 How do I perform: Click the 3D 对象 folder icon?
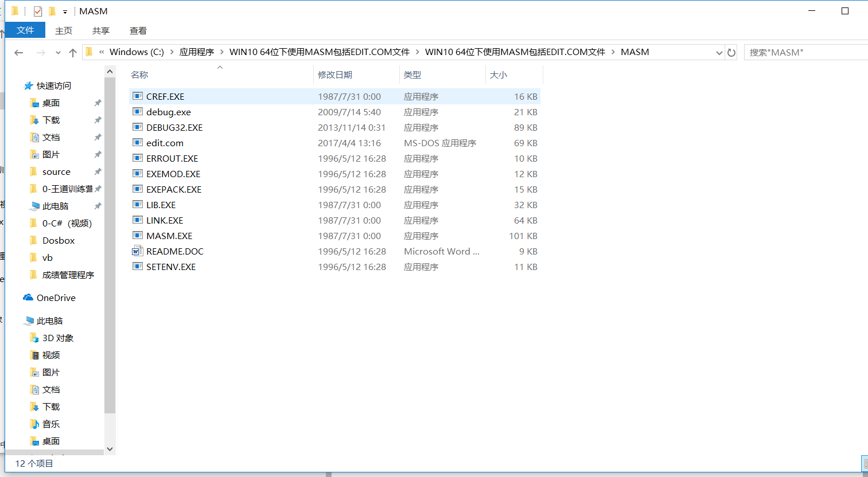(34, 338)
